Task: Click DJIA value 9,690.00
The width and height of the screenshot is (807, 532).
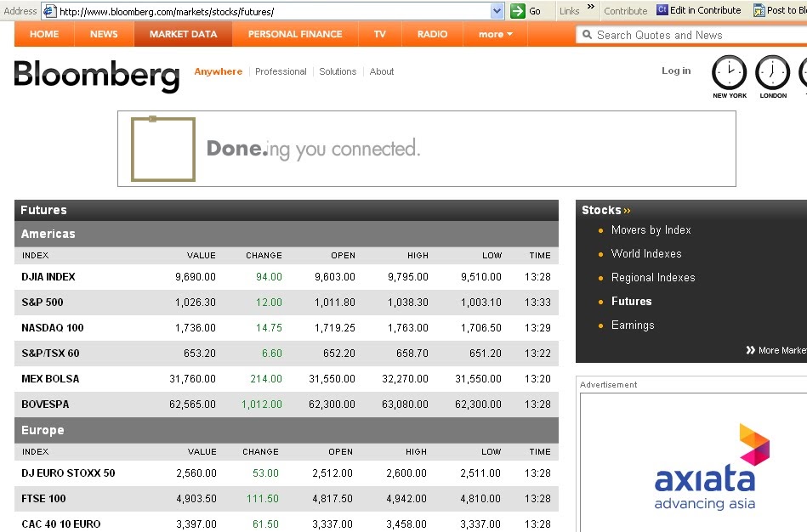Action: (195, 277)
